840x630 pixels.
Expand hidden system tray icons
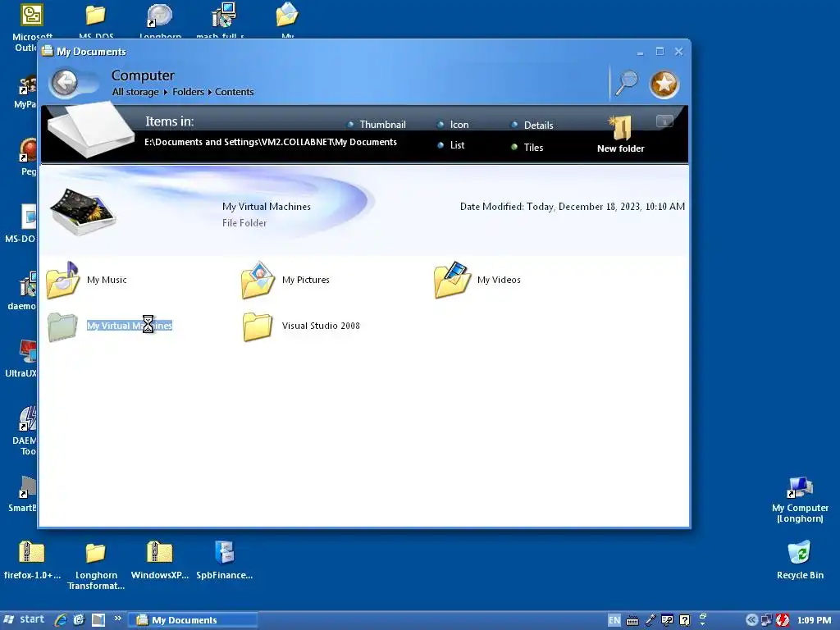click(x=751, y=620)
